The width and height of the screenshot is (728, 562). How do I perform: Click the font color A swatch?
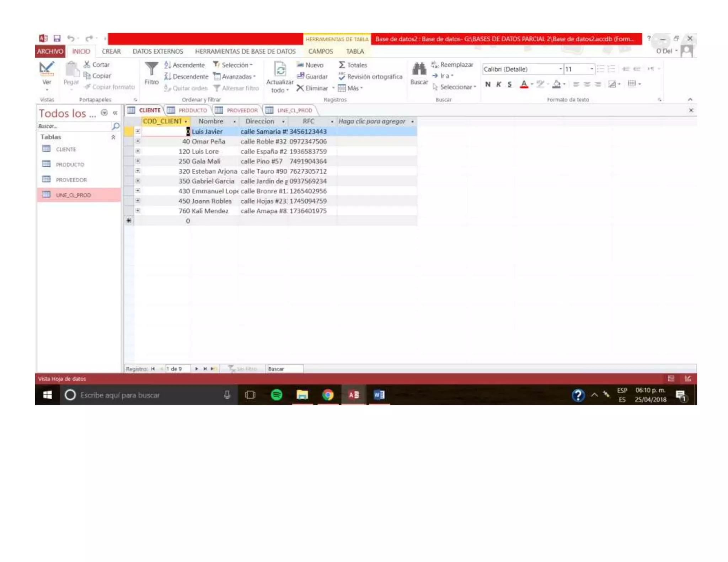pyautogui.click(x=524, y=84)
